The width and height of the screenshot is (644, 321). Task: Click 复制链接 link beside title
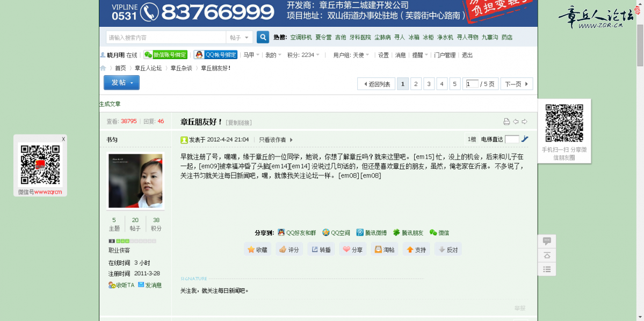[238, 123]
